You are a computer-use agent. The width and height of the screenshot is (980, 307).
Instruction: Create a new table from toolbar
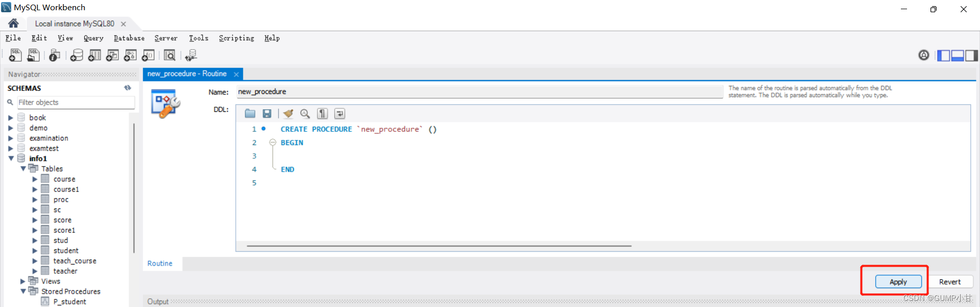[x=94, y=55]
